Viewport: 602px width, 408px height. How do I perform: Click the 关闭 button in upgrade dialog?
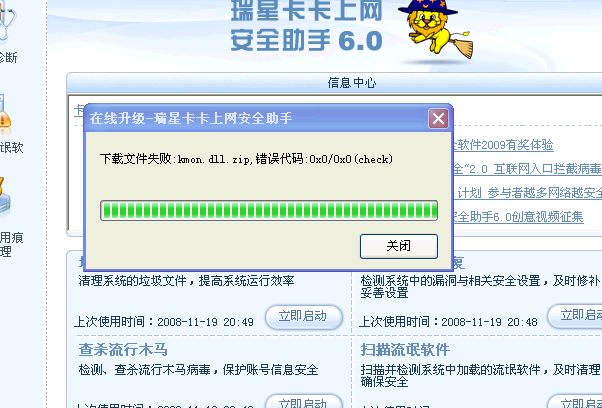coord(399,246)
